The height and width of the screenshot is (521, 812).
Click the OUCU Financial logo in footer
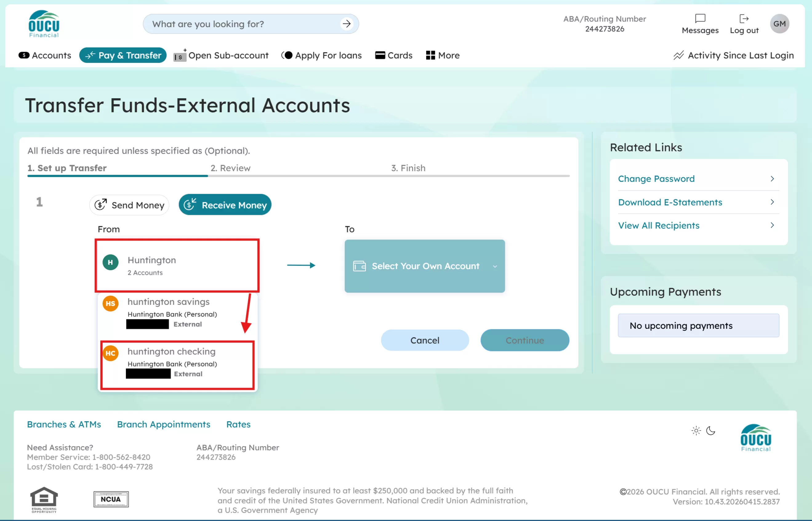coord(756,438)
